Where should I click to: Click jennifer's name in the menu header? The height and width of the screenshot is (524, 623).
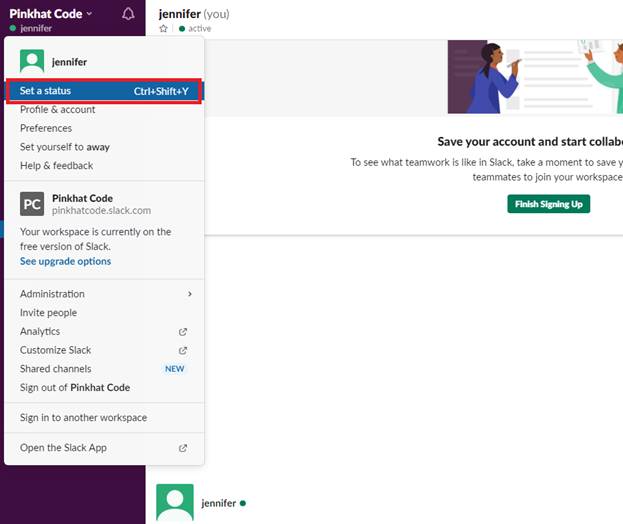pyautogui.click(x=69, y=62)
